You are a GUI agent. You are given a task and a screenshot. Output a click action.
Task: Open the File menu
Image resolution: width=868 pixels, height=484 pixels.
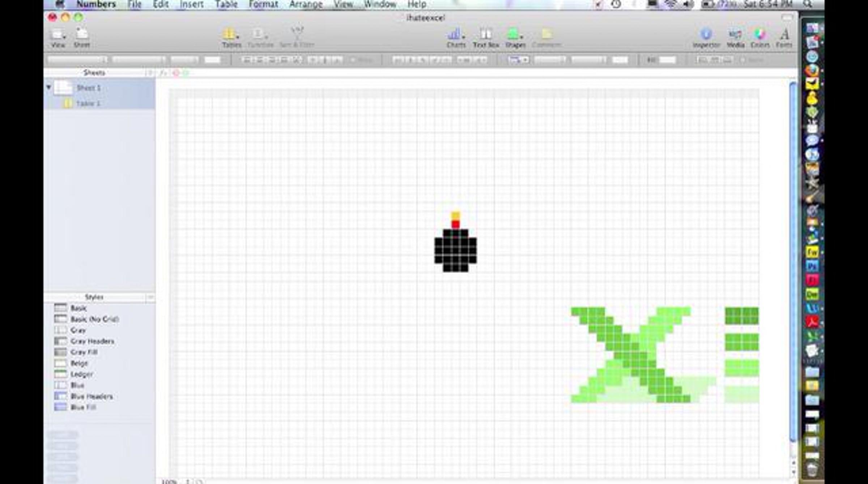point(135,4)
